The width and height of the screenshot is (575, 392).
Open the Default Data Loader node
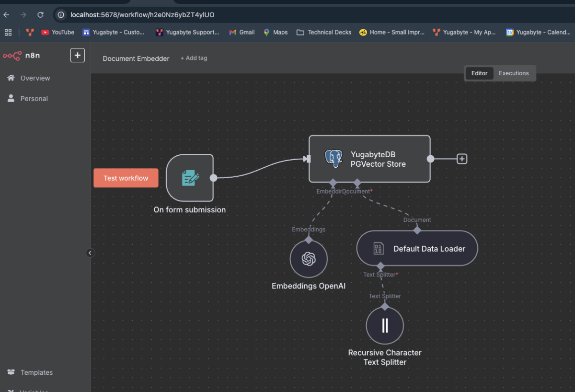416,248
